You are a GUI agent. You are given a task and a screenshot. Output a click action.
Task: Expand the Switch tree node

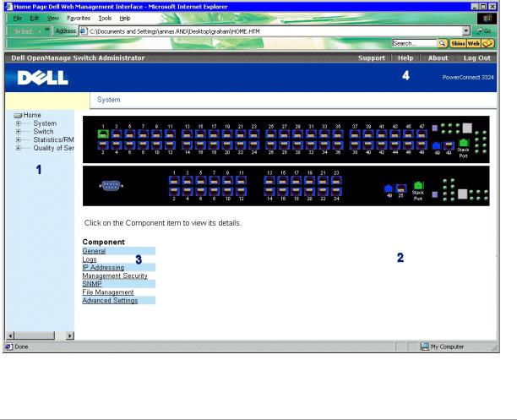18,131
